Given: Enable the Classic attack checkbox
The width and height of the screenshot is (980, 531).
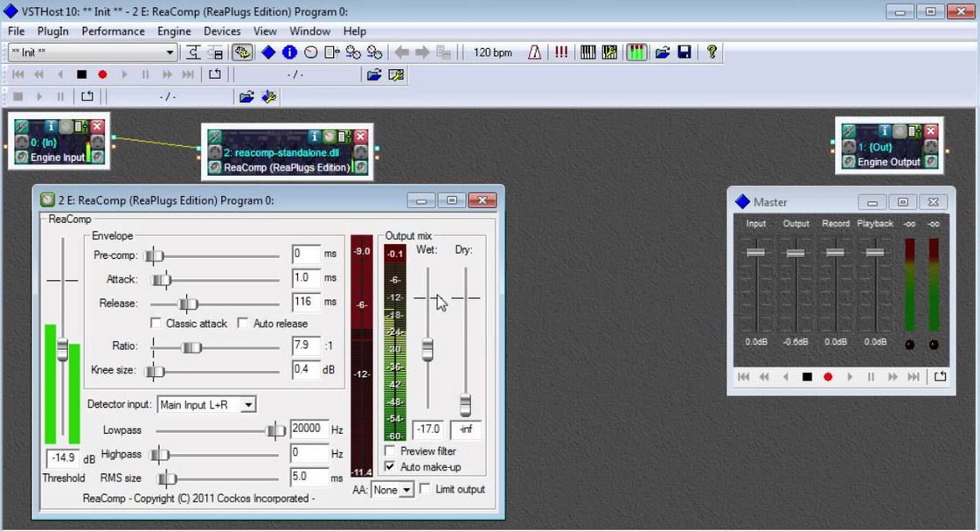Looking at the screenshot, I should click(156, 324).
